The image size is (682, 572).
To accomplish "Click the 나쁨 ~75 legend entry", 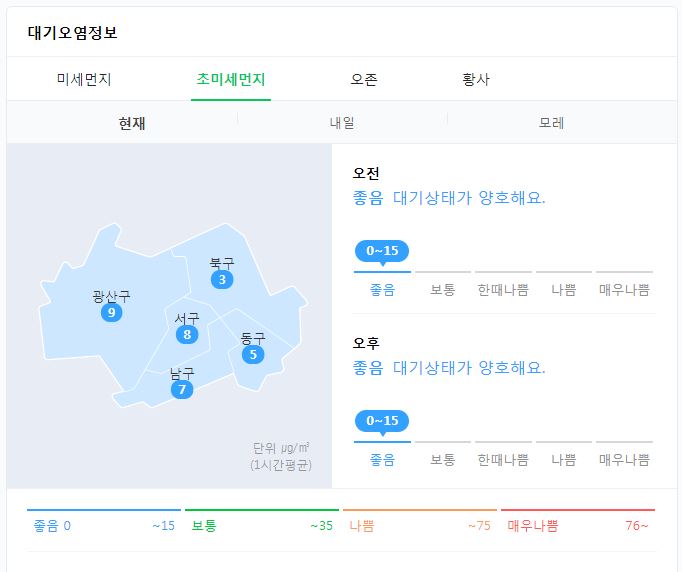I will click(419, 525).
